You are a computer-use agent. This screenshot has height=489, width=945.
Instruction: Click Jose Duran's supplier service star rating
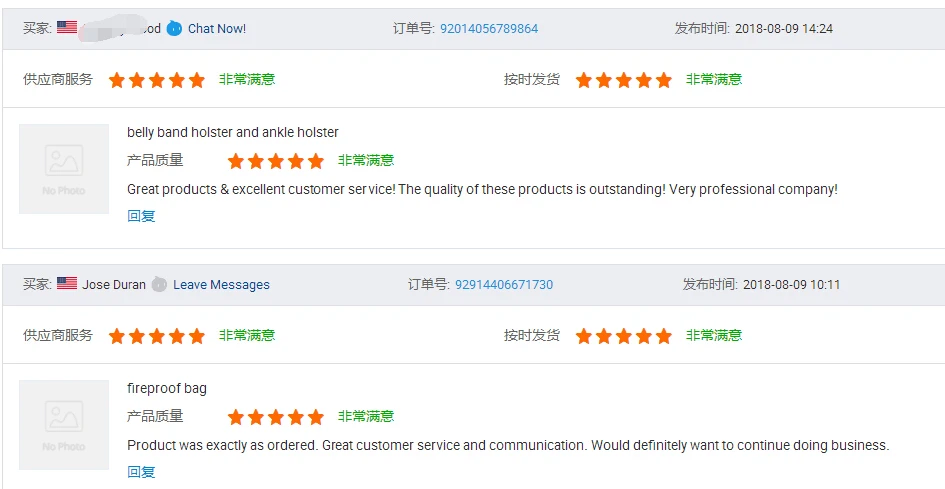pos(157,336)
